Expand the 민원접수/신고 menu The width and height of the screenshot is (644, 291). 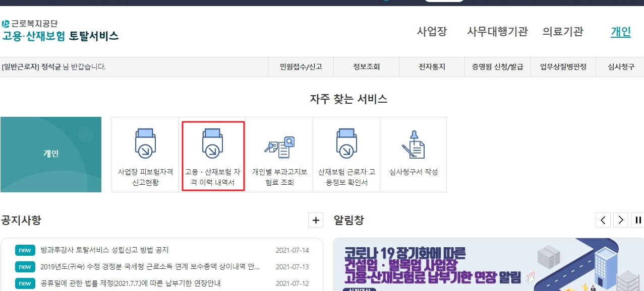point(301,66)
